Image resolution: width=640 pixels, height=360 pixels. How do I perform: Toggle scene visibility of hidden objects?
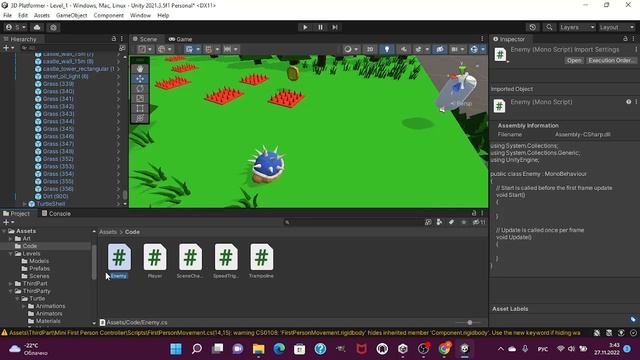tap(440, 49)
